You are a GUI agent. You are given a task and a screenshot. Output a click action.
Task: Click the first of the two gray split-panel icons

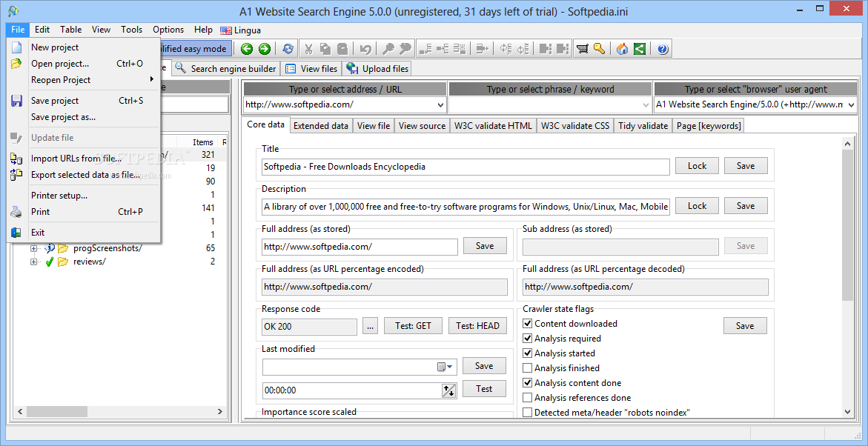click(x=546, y=49)
